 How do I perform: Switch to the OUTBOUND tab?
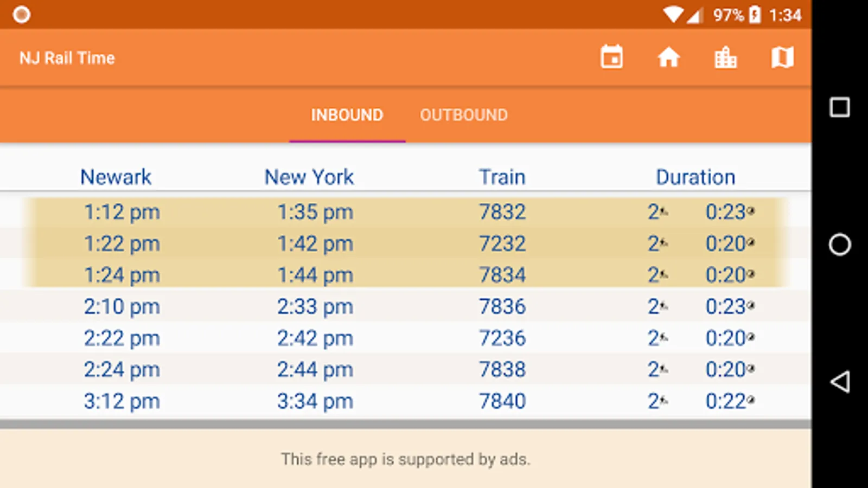point(463,115)
